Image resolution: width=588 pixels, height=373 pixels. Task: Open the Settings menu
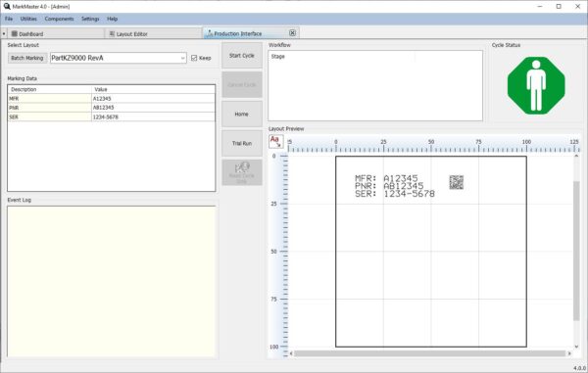coord(90,19)
